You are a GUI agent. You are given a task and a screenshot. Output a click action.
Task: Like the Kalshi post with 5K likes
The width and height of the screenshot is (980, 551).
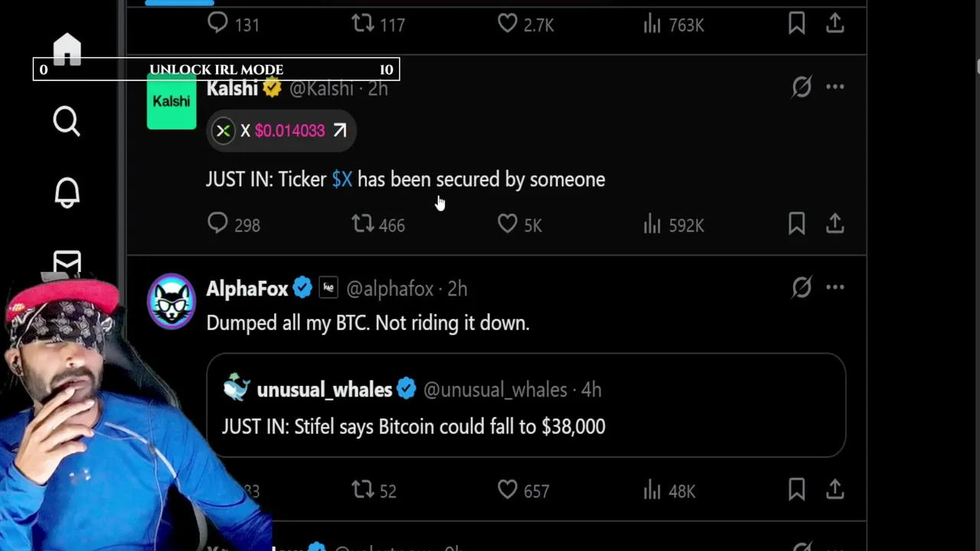(x=508, y=223)
